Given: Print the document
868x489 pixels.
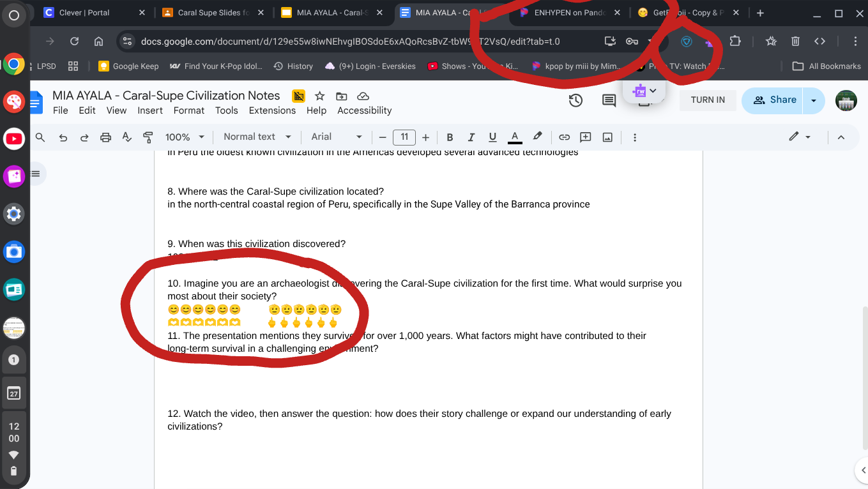Looking at the screenshot, I should coord(105,137).
